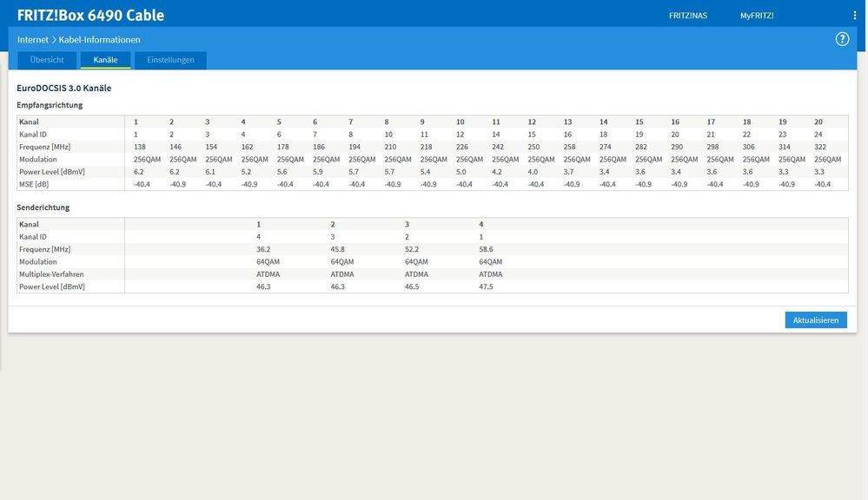868x500 pixels.
Task: Select the Empfangsrichtung heading
Action: pos(50,105)
